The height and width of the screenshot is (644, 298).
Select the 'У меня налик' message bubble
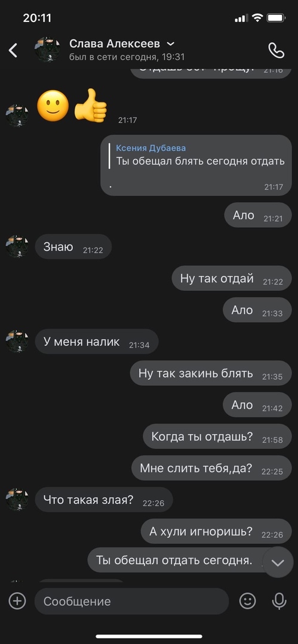coord(96,342)
